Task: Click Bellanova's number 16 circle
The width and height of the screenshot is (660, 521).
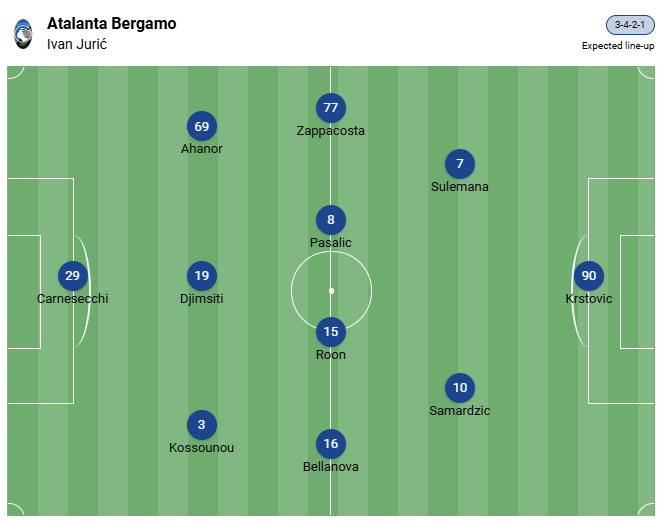Action: coord(330,444)
